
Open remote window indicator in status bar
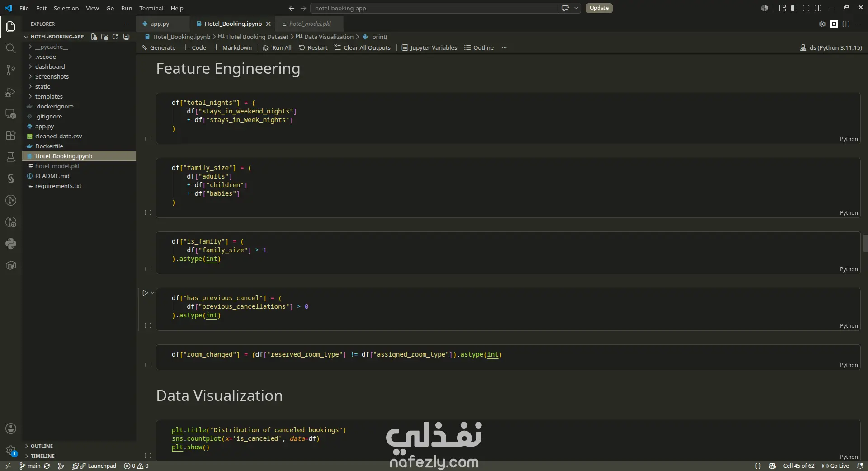click(8, 466)
